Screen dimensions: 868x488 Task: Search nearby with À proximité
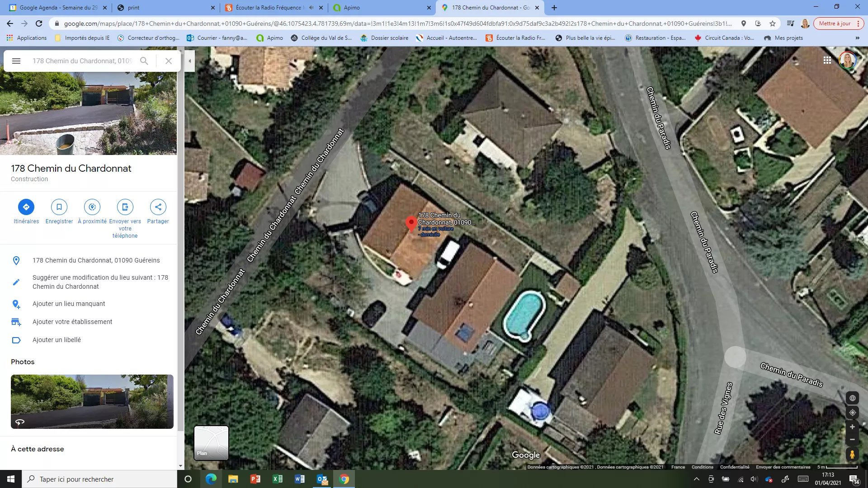pyautogui.click(x=92, y=212)
